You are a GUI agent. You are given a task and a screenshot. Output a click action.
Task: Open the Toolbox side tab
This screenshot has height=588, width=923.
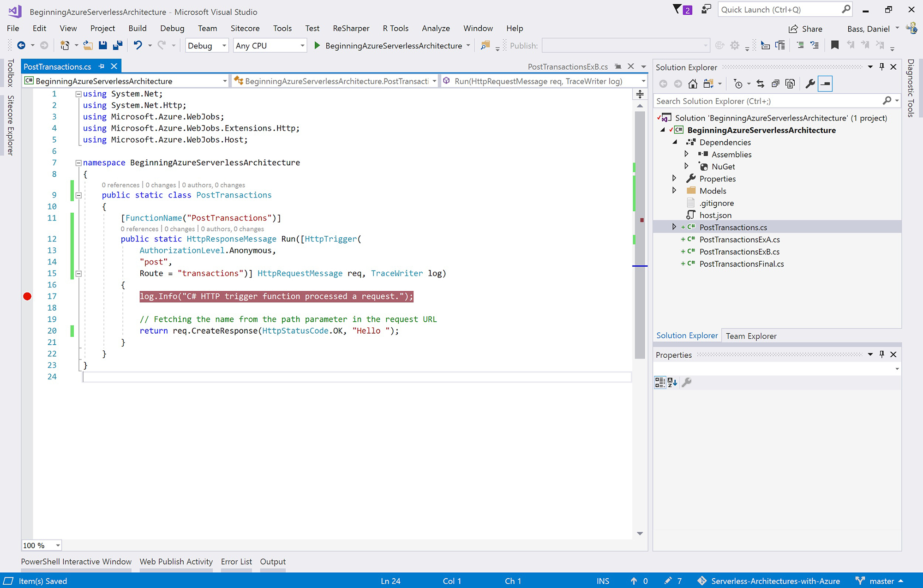point(10,73)
